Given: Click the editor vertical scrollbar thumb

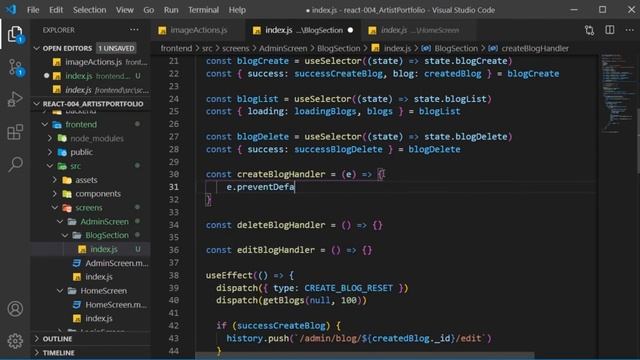Looking at the screenshot, I should click(x=638, y=140).
